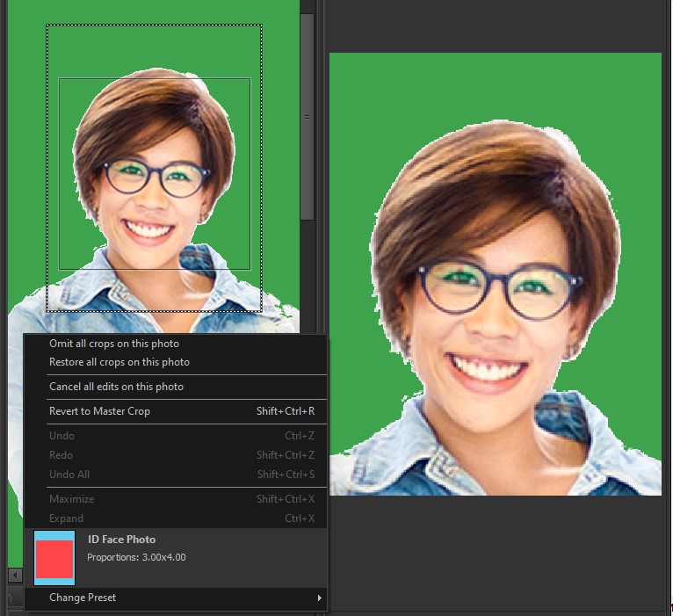Click the Proportions 3.00x4.00 label
The width and height of the screenshot is (673, 616).
(136, 557)
